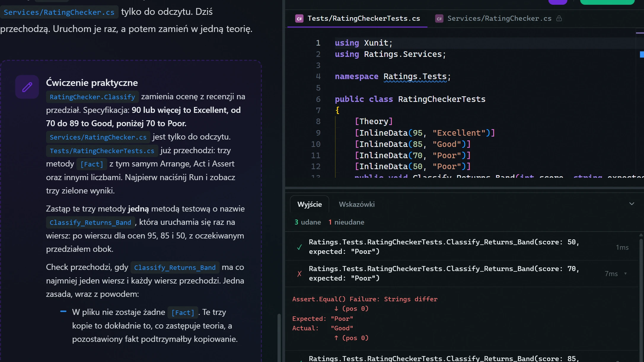644x362 pixels.
Task: Click the [Theory] attribute on line 8
Action: point(374,121)
